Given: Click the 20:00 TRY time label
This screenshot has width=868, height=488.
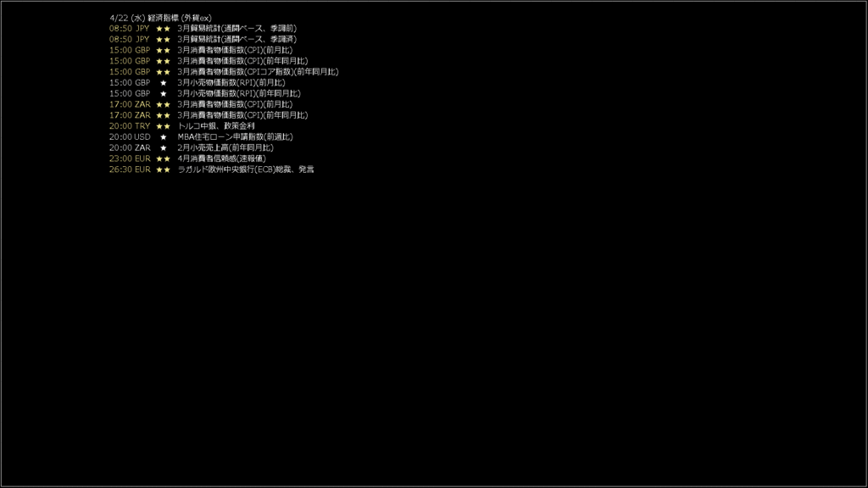Looking at the screenshot, I should click(130, 126).
